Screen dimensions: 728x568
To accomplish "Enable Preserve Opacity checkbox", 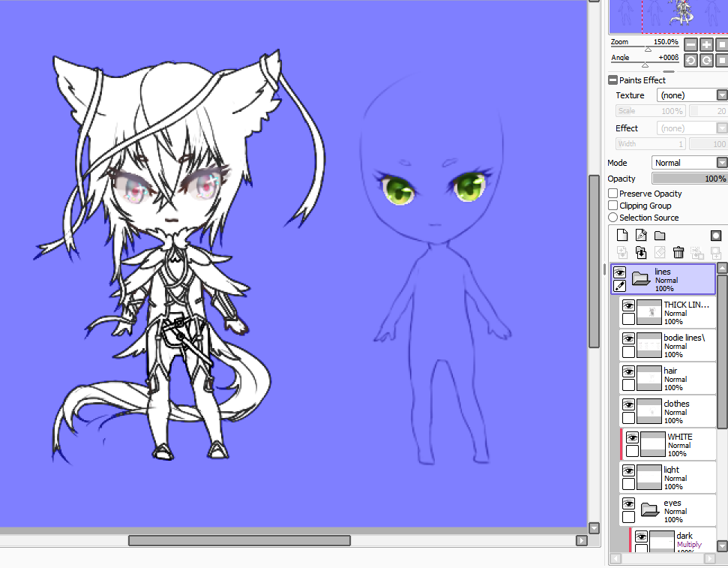I will pos(613,194).
